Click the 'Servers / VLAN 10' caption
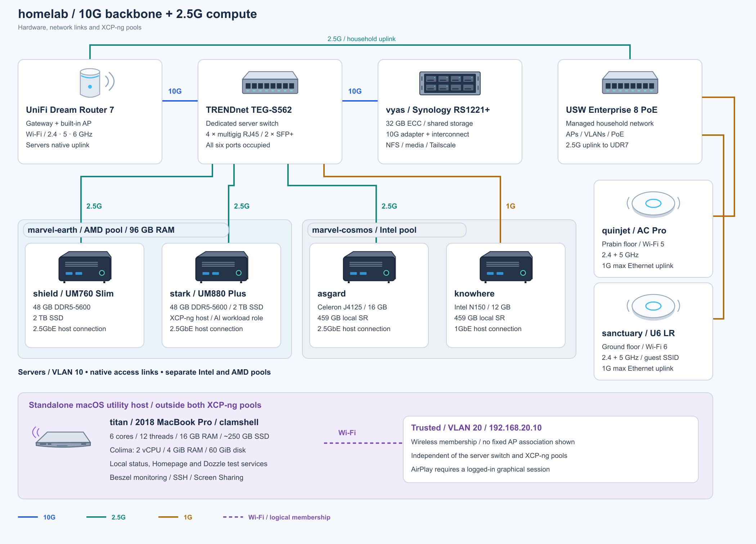756x544 pixels. (144, 372)
